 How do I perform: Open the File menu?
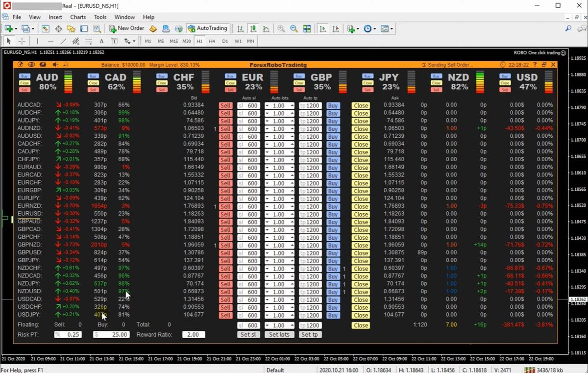tap(17, 17)
